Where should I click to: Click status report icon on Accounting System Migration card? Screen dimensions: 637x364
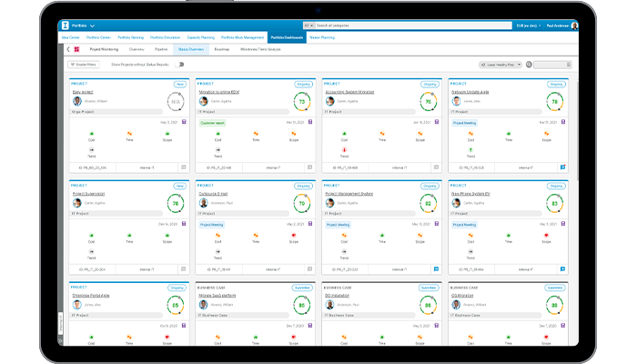coord(437,122)
